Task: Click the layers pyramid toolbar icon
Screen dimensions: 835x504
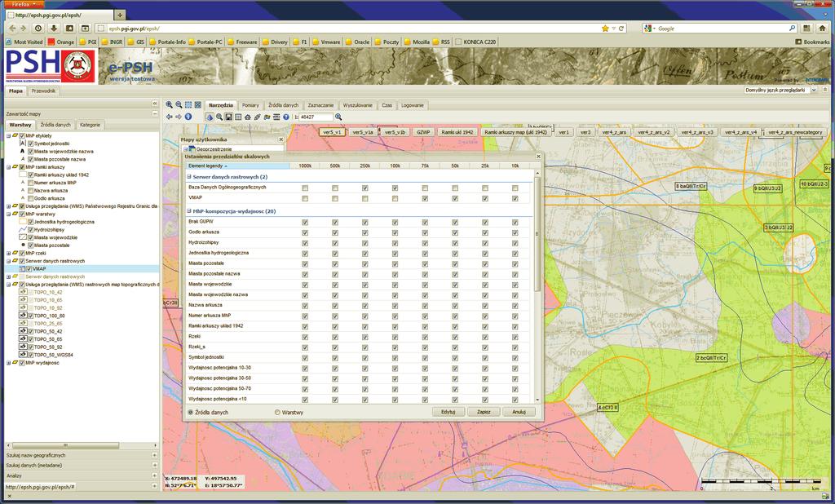Action: click(x=210, y=117)
